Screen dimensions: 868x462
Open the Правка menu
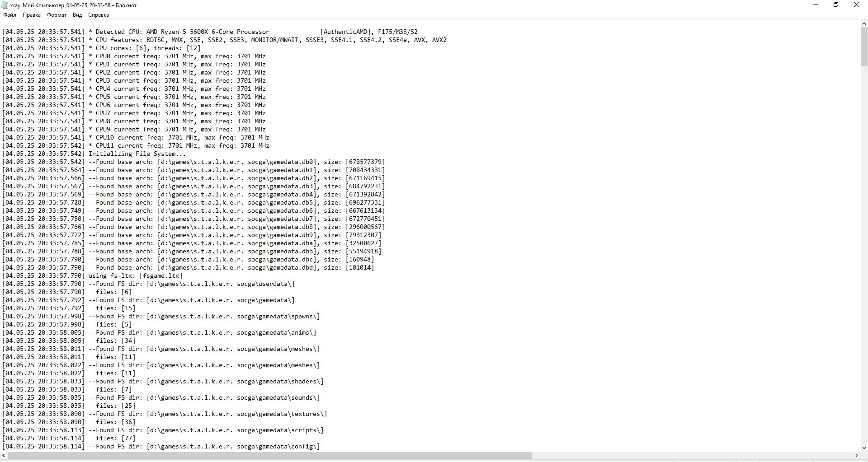click(31, 15)
